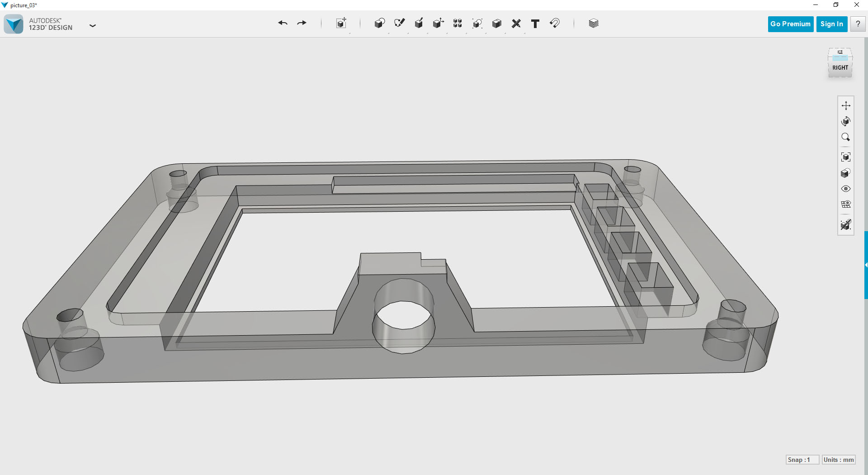This screenshot has width=868, height=475.
Task: Select the Measure tool
Action: (516, 24)
